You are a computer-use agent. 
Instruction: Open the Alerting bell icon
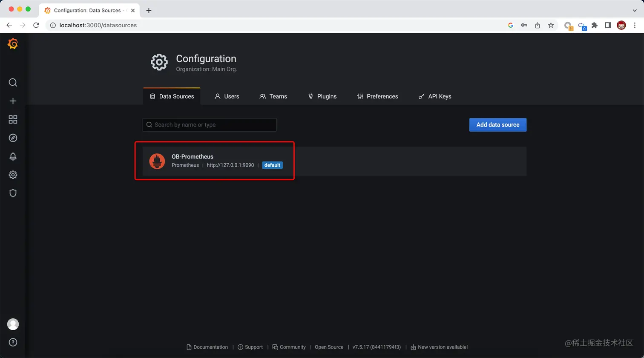[x=13, y=156]
